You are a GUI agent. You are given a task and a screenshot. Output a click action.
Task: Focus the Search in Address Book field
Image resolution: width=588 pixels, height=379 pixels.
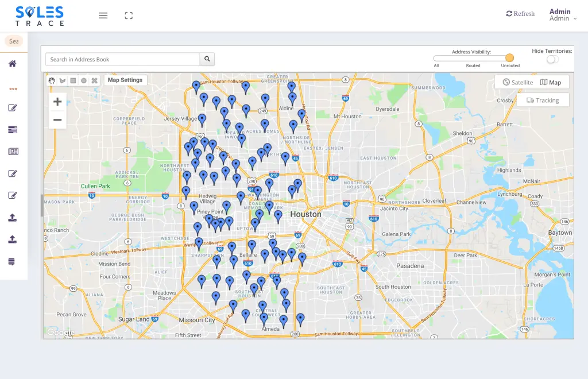[x=123, y=59]
